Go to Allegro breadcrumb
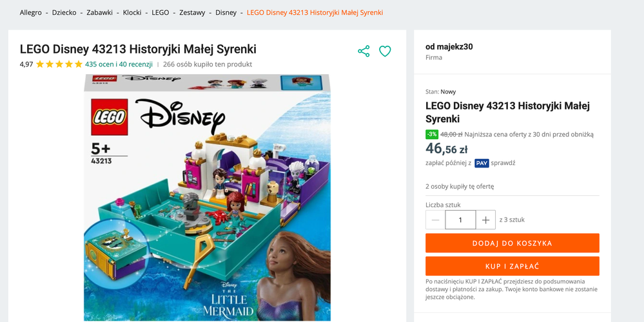Screen dimensions: 644x322 pos(31,13)
